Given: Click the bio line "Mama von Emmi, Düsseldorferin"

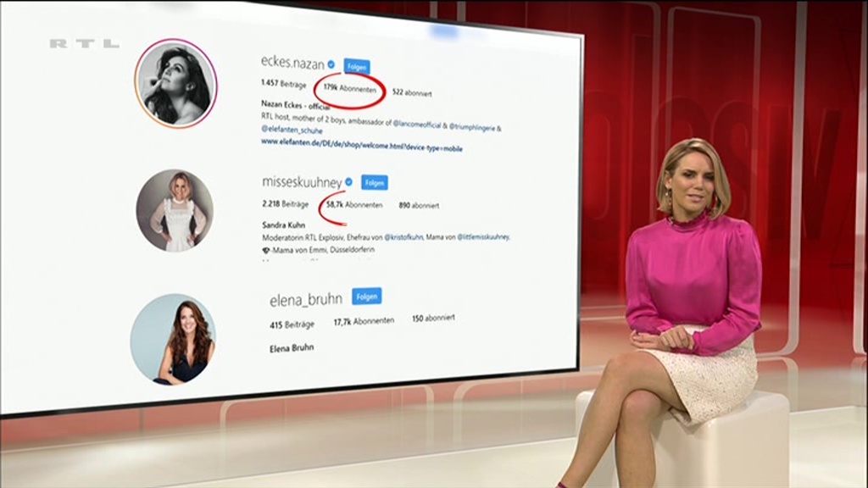Looking at the screenshot, I should point(323,250).
